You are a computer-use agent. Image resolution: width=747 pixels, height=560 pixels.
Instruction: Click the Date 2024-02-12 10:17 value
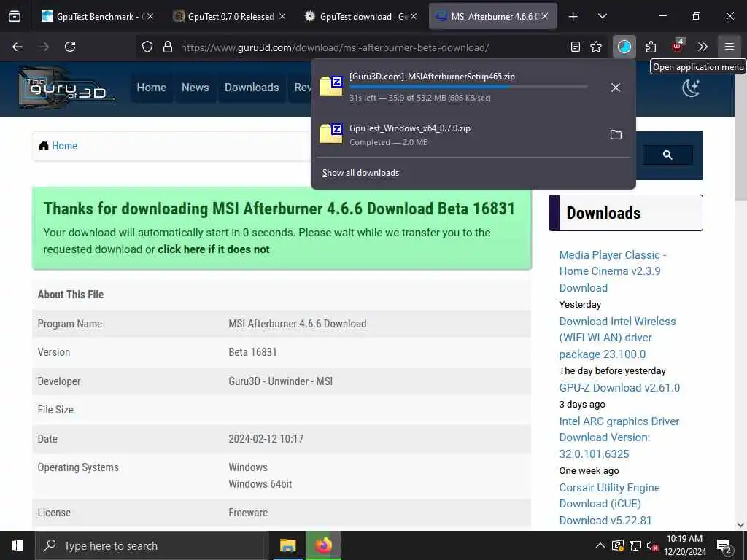pos(266,439)
